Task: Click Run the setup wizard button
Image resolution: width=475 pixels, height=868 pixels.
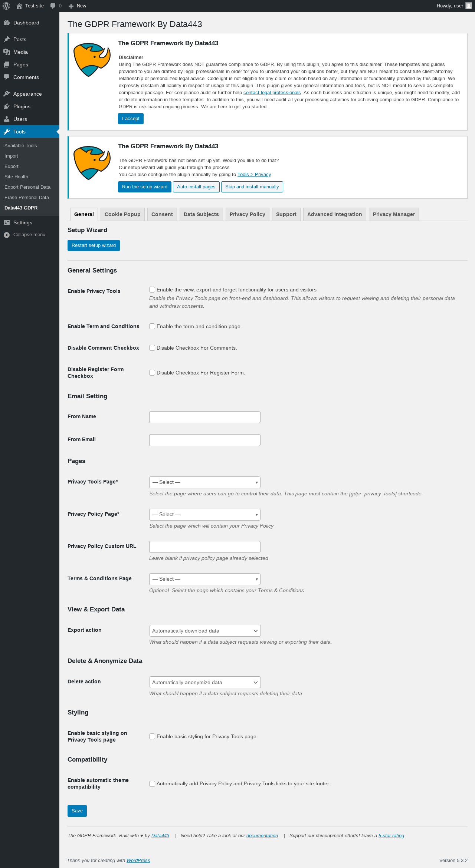Action: pyautogui.click(x=145, y=187)
